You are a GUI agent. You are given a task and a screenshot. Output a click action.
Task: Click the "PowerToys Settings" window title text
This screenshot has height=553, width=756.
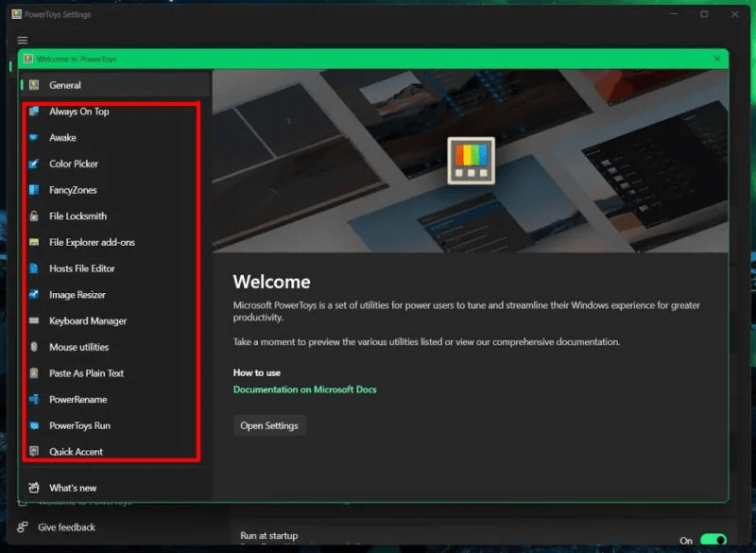[58, 14]
